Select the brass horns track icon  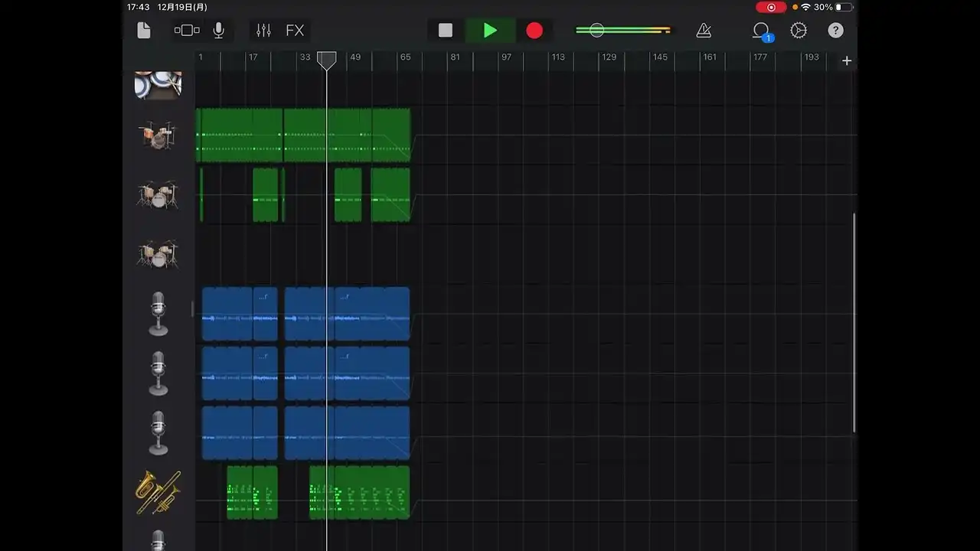158,492
